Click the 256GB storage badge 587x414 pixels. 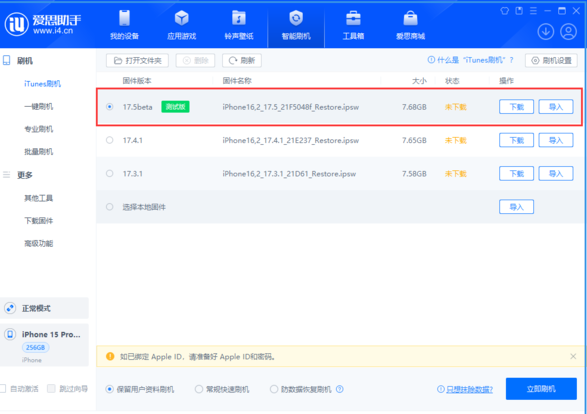pyautogui.click(x=36, y=347)
